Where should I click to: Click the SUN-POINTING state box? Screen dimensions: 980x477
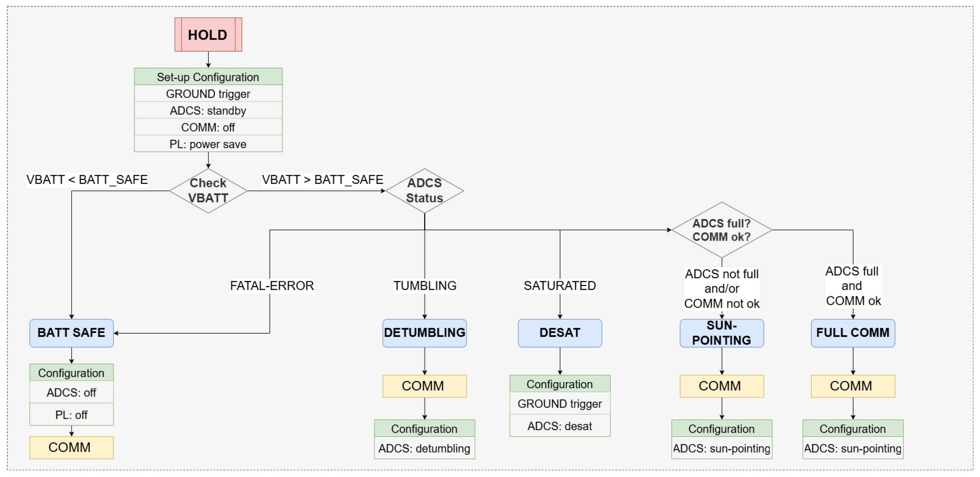721,333
